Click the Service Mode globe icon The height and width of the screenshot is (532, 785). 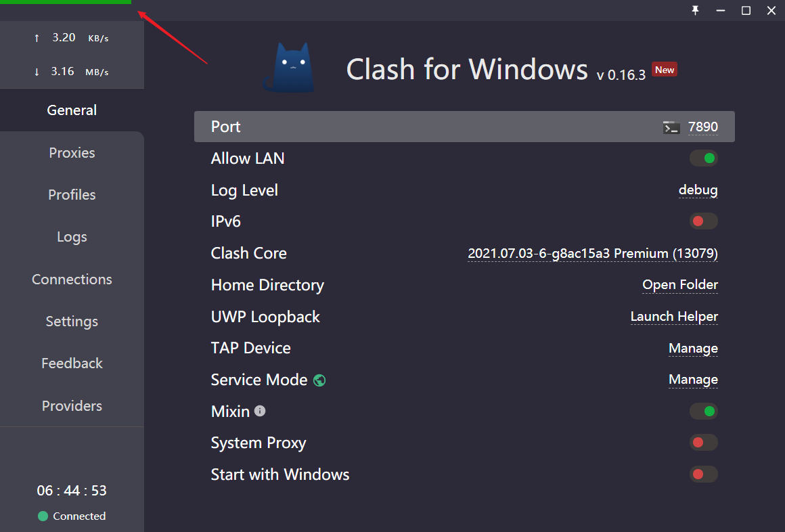click(x=319, y=380)
